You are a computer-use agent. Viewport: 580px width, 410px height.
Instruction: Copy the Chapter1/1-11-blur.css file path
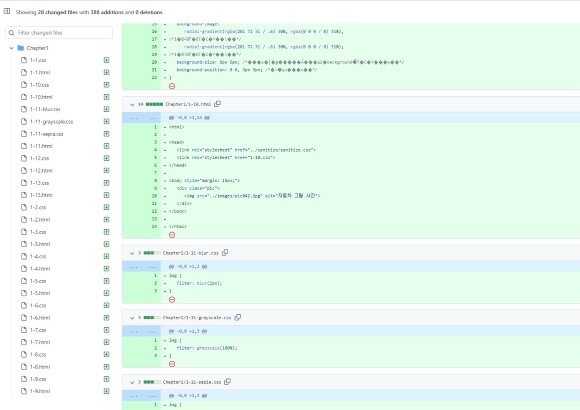[x=225, y=253]
